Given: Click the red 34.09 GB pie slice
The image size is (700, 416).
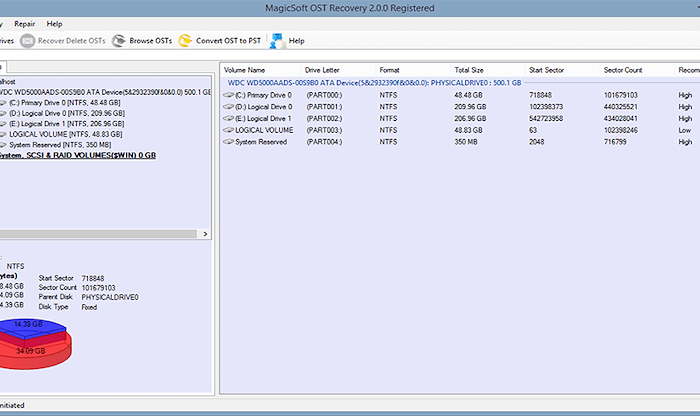Looking at the screenshot, I should (31, 352).
